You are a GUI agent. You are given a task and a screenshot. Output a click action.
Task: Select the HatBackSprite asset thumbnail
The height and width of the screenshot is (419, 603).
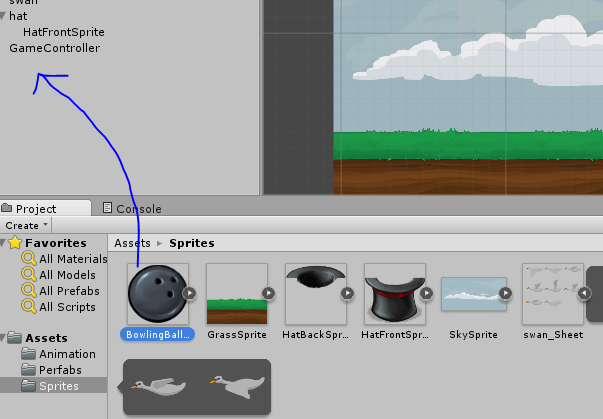(316, 294)
